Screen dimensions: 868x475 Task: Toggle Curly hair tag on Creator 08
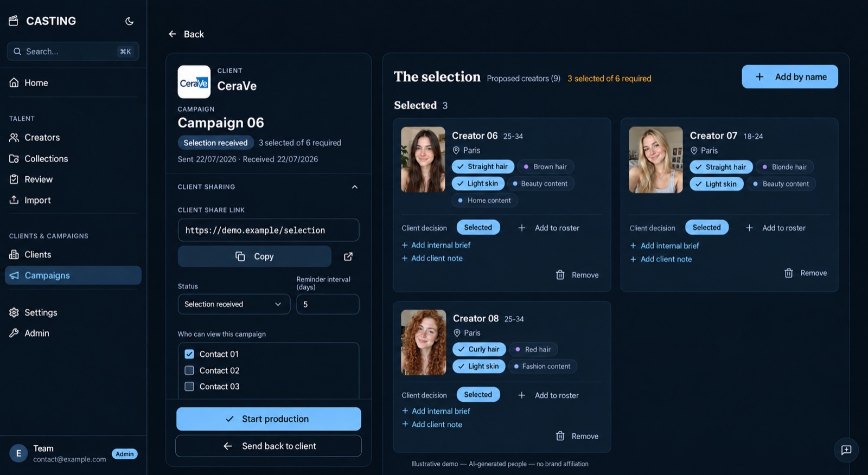pyautogui.click(x=480, y=349)
